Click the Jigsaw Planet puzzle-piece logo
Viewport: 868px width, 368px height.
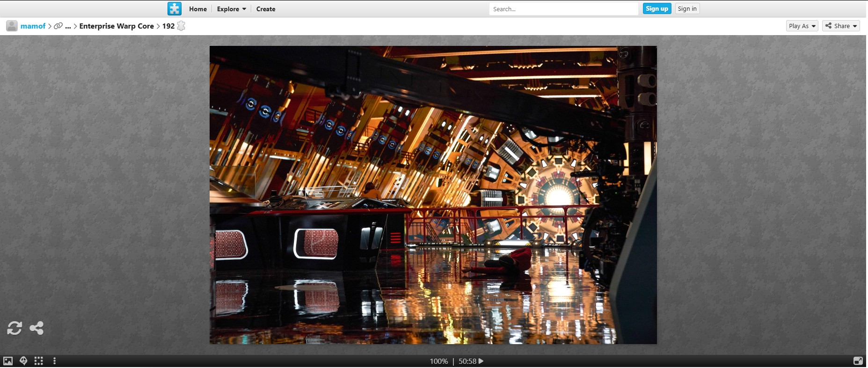tap(174, 9)
